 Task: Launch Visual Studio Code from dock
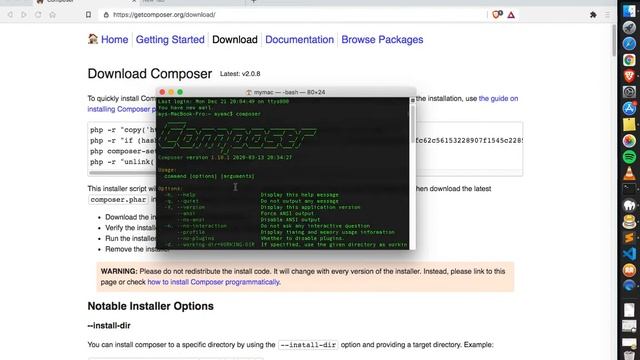tap(629, 254)
